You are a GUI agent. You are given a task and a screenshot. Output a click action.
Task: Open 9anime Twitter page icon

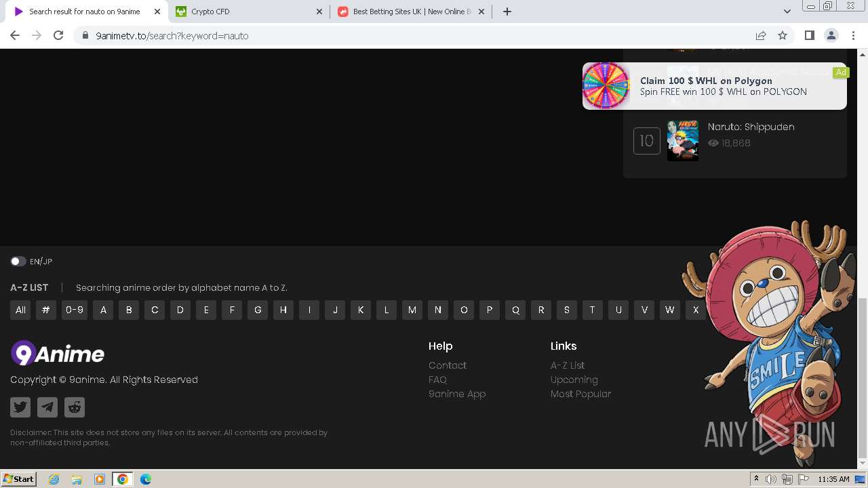point(20,407)
